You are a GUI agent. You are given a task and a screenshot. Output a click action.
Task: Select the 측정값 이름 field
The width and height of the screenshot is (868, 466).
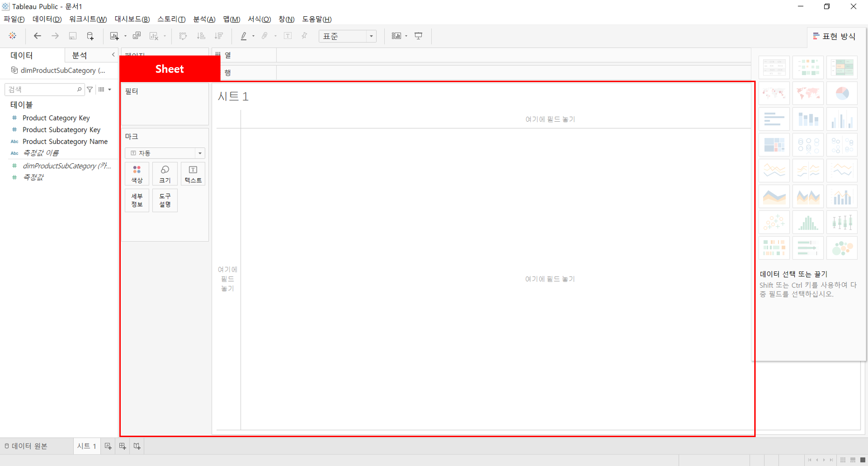click(x=41, y=153)
